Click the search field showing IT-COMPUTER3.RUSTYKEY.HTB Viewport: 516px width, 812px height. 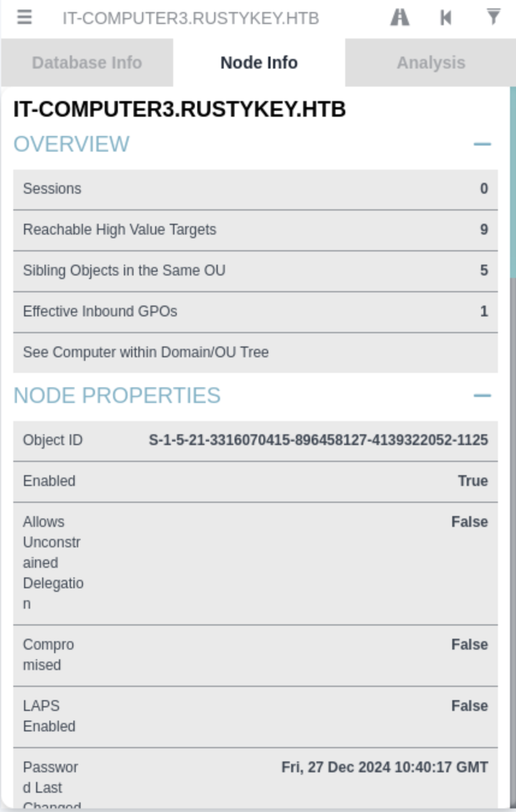pos(191,18)
